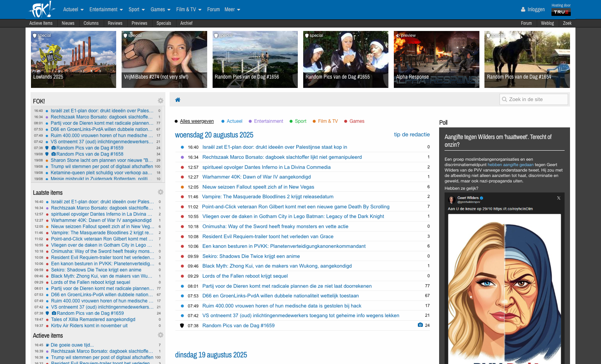Screen dimensions: 601x364
Task: Expand the Film & TV dropdown menu
Action: point(189,10)
